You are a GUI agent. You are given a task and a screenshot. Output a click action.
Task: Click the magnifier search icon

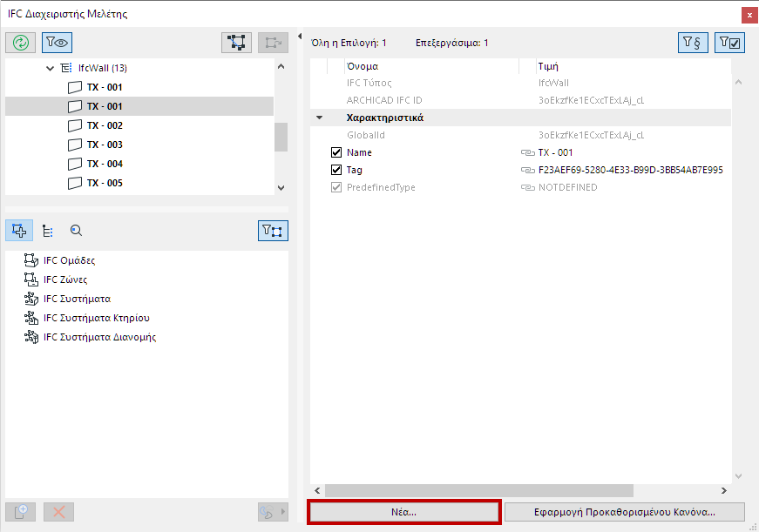tap(76, 231)
